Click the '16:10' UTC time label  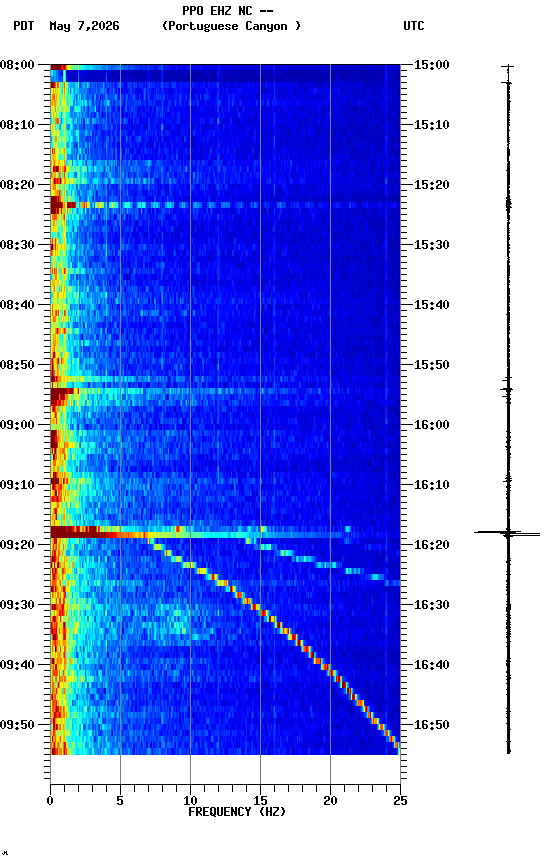point(432,485)
